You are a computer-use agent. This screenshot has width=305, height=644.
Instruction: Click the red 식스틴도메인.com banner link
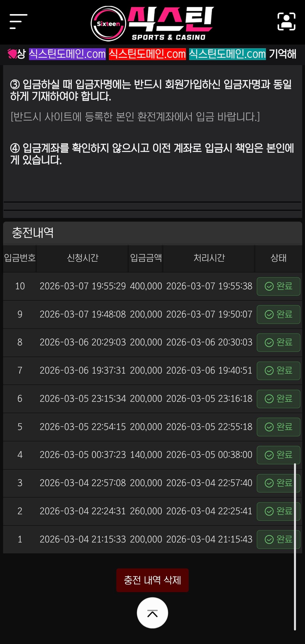click(147, 54)
